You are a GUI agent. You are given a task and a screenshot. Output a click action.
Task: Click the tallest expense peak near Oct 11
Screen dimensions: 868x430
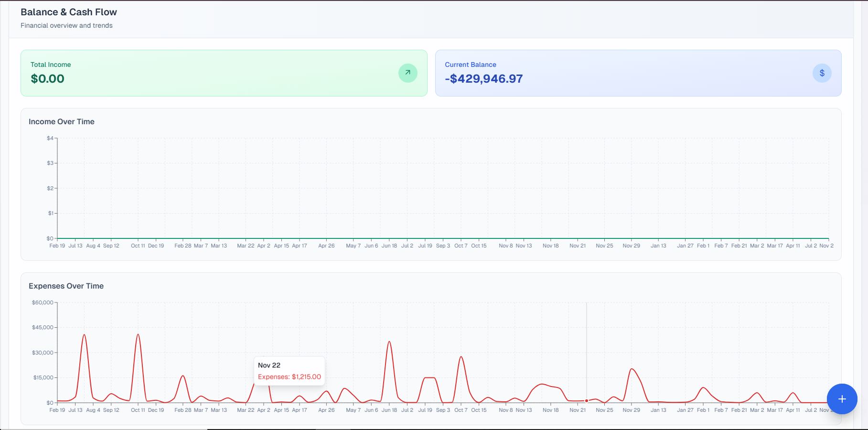coord(138,335)
